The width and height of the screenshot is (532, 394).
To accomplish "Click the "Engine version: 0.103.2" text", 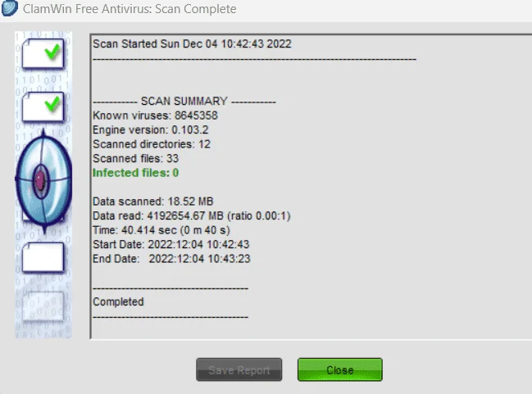I will tap(151, 130).
